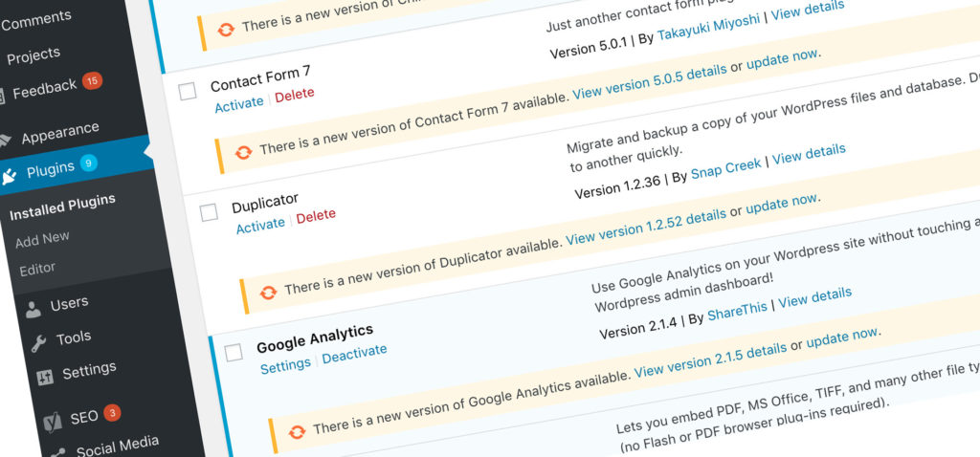Open the Appearance menu
The width and height of the screenshot is (980, 457).
click(x=60, y=133)
